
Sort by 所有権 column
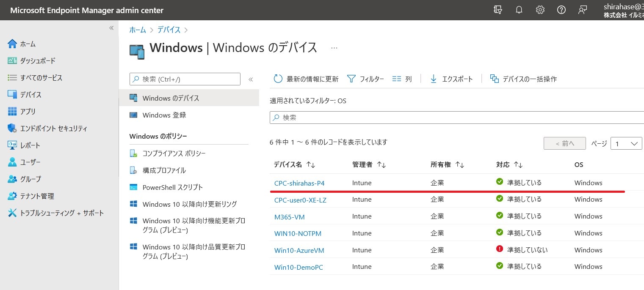[448, 165]
